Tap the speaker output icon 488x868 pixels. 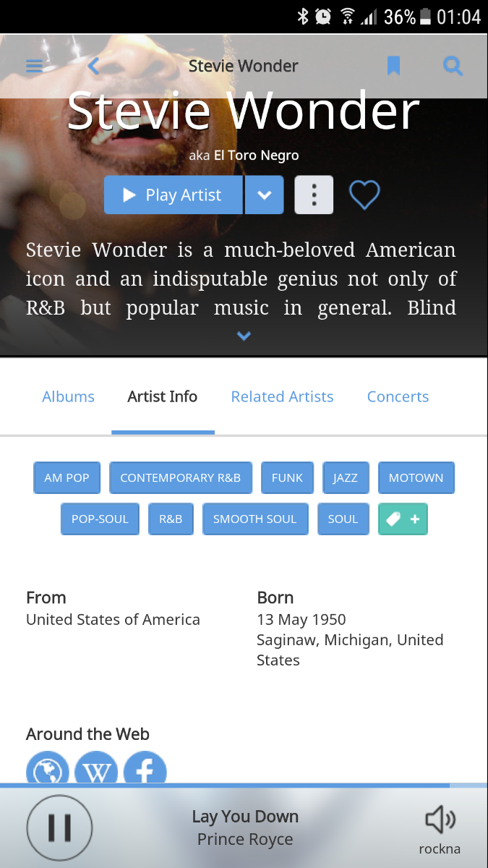point(440,820)
